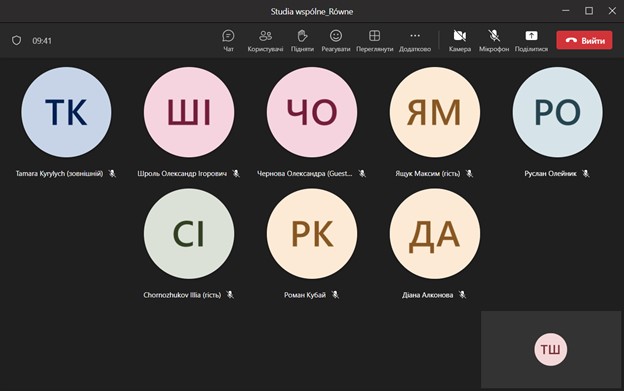Select the ЧО avatar of Чернова Олександра
Viewport: 624px width, 391px height.
click(x=312, y=112)
